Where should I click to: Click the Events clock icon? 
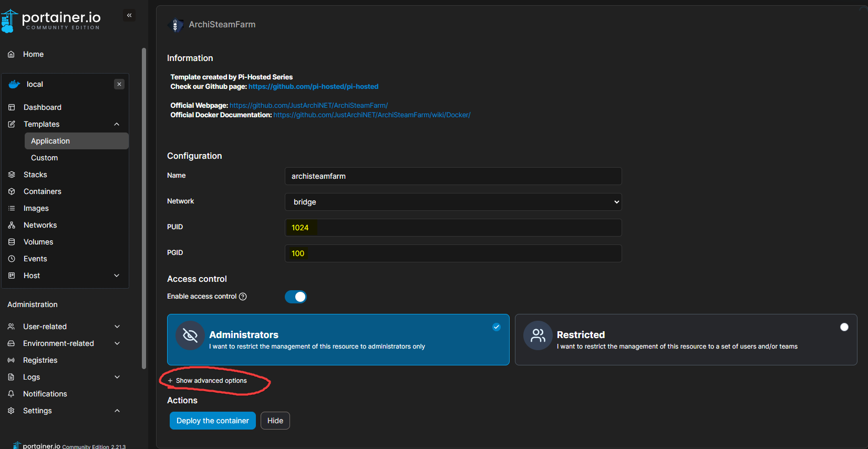click(12, 259)
